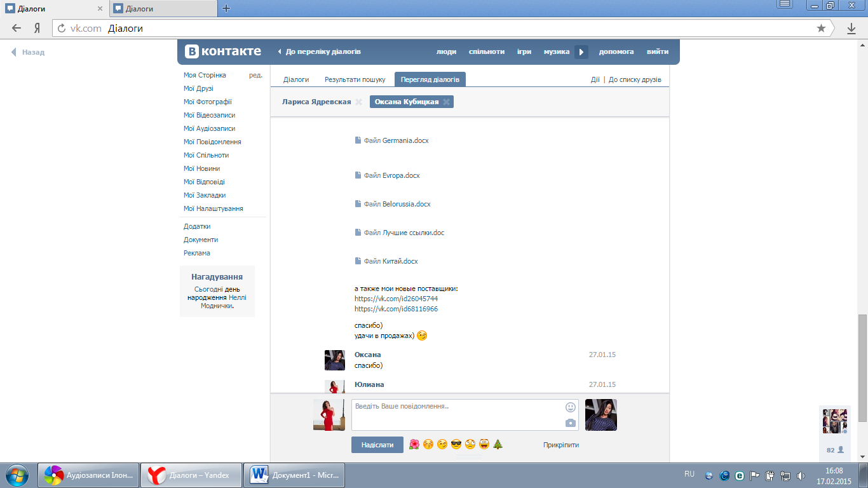Click the Yandex Я button
The height and width of the screenshot is (488, 868).
click(x=37, y=28)
